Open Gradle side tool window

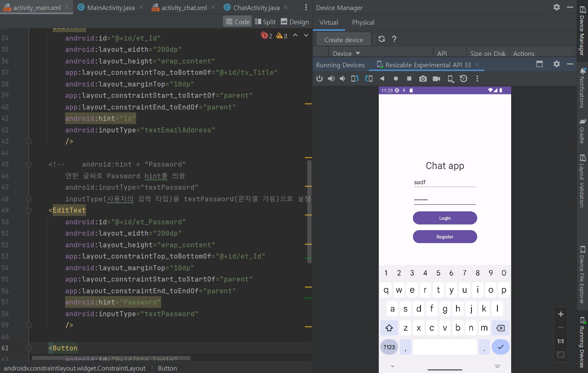click(x=583, y=131)
